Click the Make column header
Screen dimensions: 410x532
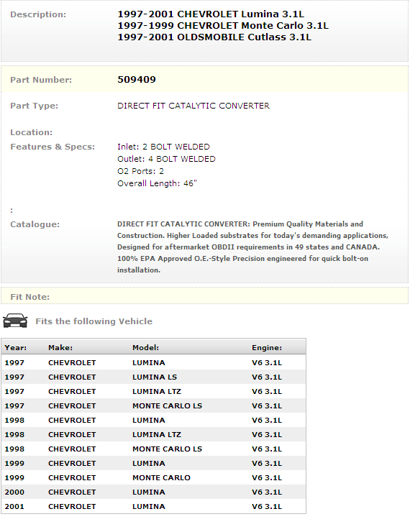coord(60,348)
